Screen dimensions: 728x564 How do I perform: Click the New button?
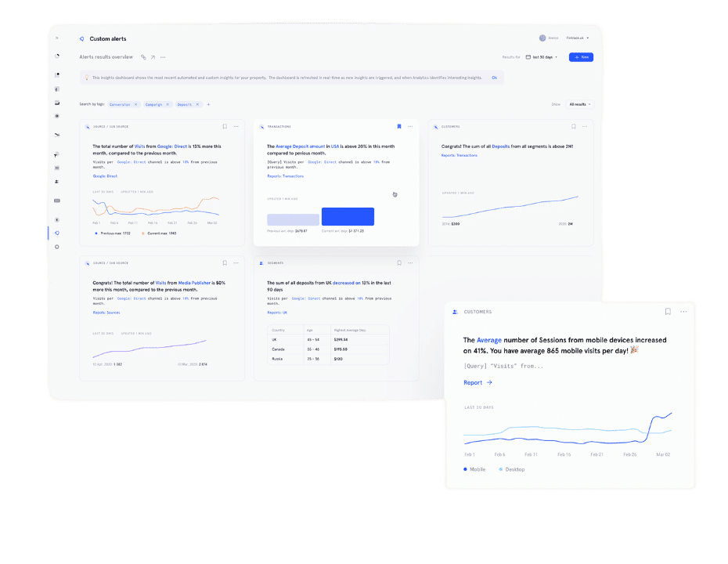(x=581, y=57)
